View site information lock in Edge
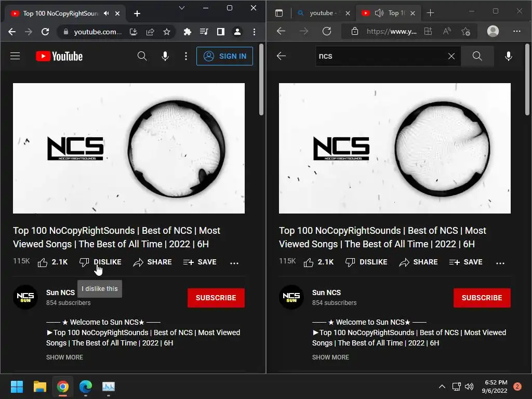This screenshot has width=532, height=399. pos(354,31)
